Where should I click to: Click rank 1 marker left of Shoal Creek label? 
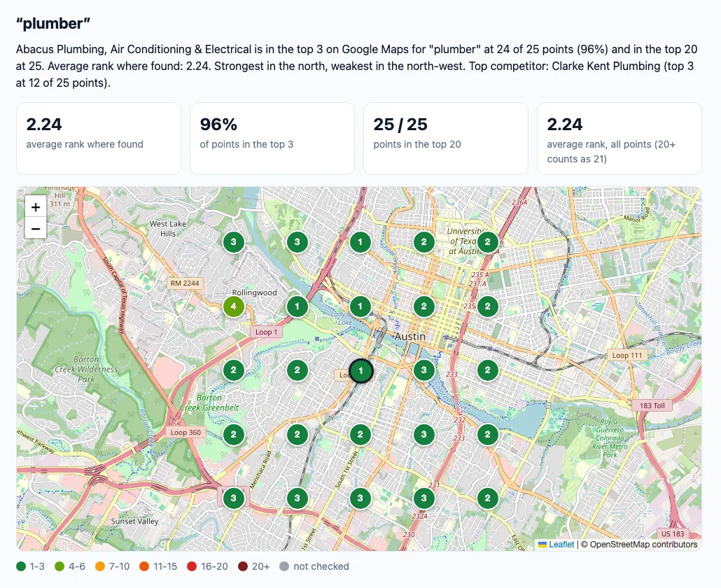360,242
